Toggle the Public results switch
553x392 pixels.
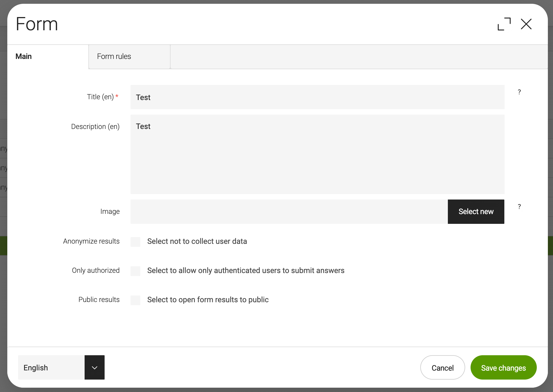click(x=136, y=300)
